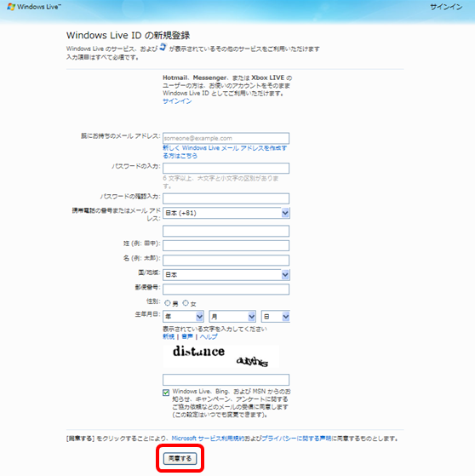
Task: Click the existing email address field
Action: [x=226, y=138]
